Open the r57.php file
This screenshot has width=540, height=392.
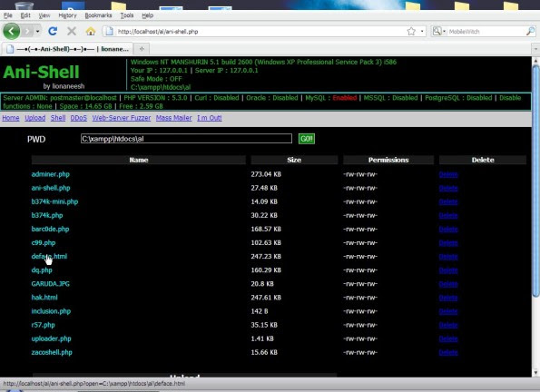coord(43,325)
